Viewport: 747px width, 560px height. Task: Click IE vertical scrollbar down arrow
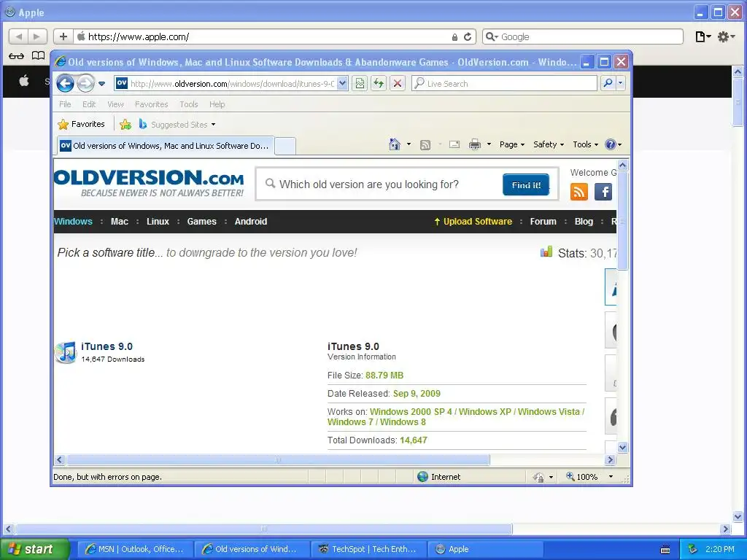tap(622, 447)
